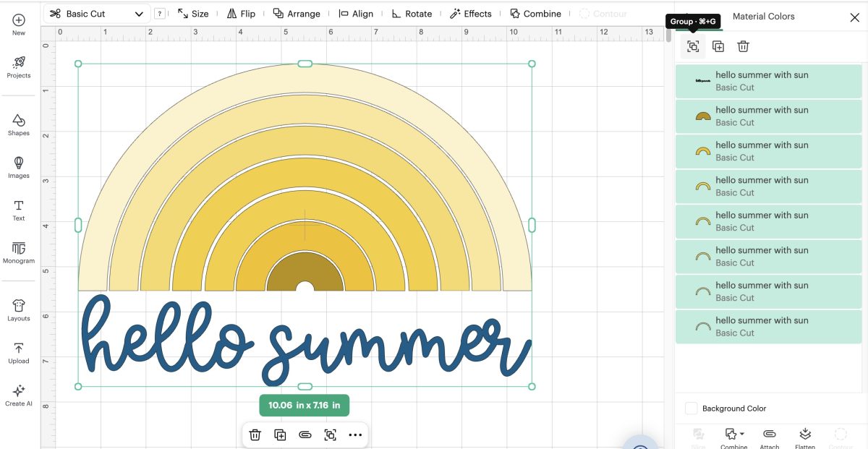Open the Arrange menu

click(297, 14)
